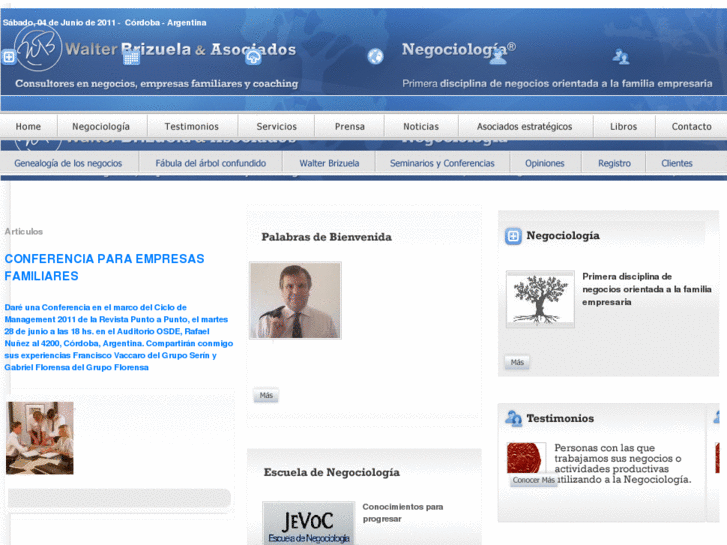Open Genealogía de los negocios submenu
This screenshot has height=545, width=727.
pos(68,163)
